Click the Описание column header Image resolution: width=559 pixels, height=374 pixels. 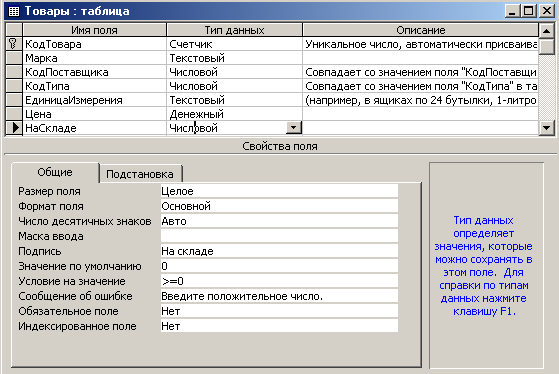421,30
